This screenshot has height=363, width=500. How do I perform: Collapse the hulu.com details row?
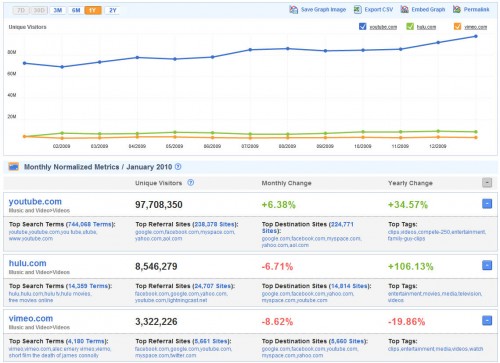point(487,265)
